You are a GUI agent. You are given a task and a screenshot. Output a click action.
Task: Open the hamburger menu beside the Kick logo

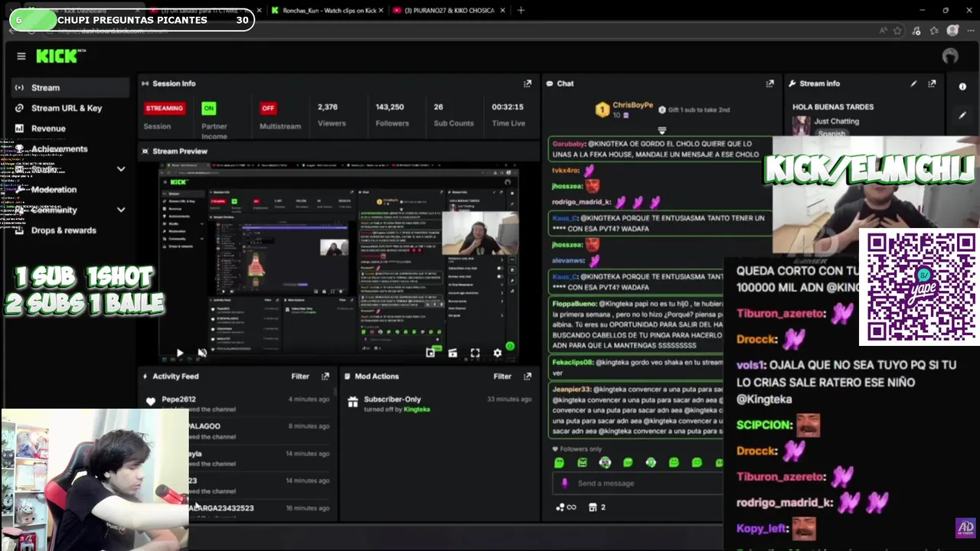click(x=21, y=56)
